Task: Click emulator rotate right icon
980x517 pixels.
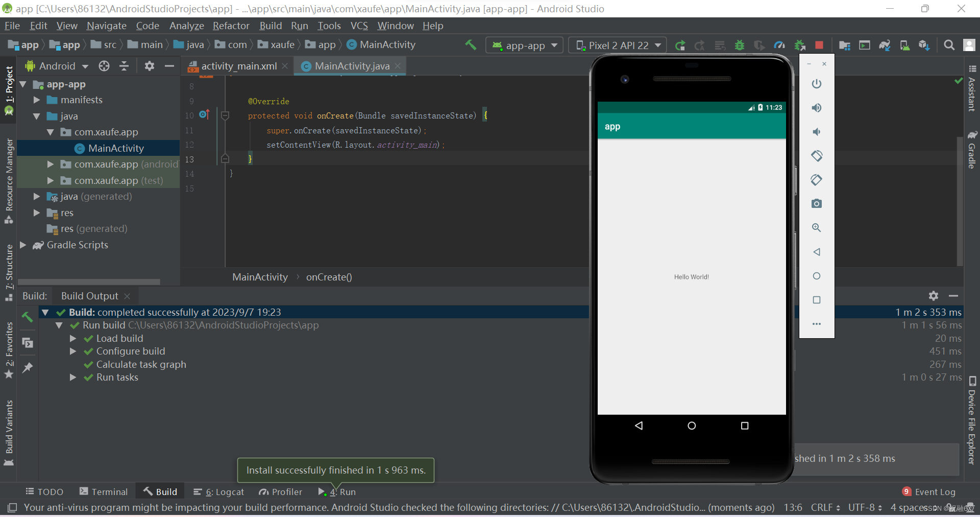Action: (817, 180)
